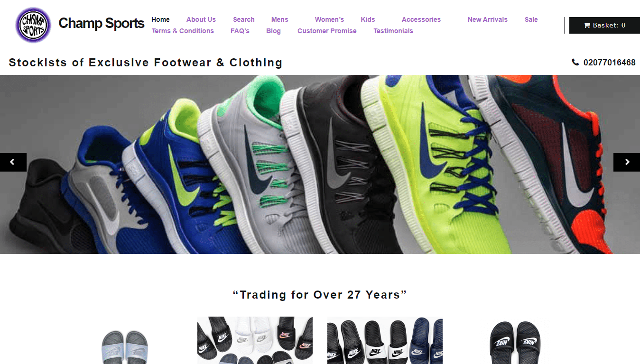Advance carousel with right arrow
This screenshot has width=640, height=364.
click(x=627, y=162)
